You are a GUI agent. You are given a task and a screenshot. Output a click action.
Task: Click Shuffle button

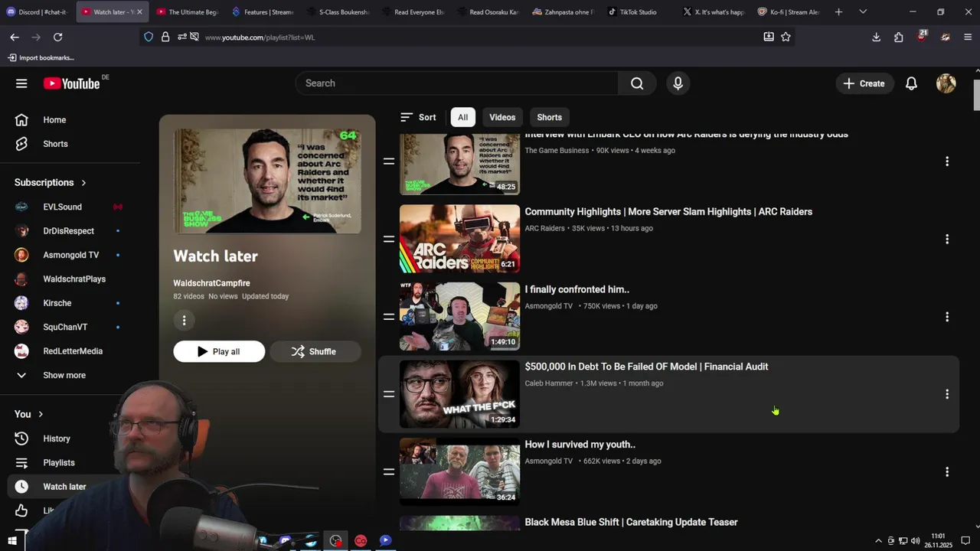point(315,352)
